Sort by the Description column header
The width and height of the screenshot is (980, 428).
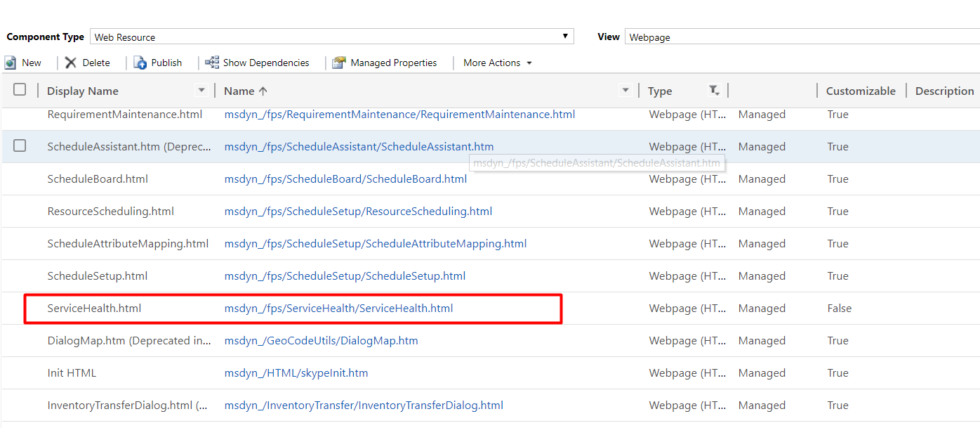click(x=944, y=91)
